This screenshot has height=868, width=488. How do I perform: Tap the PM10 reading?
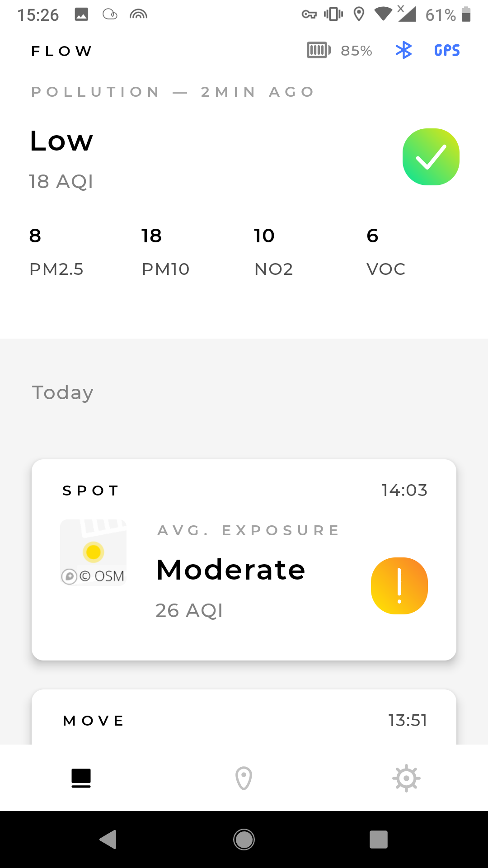[x=165, y=251]
